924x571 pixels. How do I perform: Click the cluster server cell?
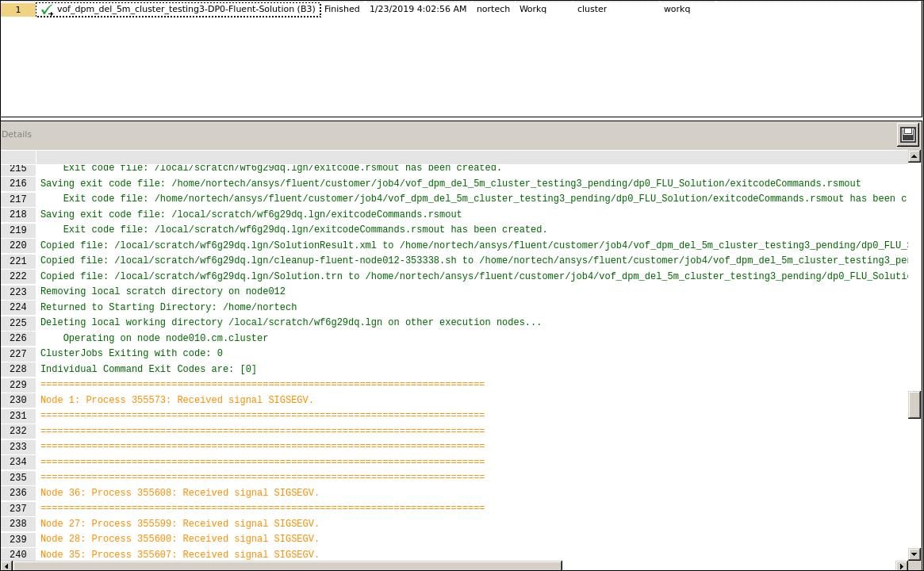(592, 9)
